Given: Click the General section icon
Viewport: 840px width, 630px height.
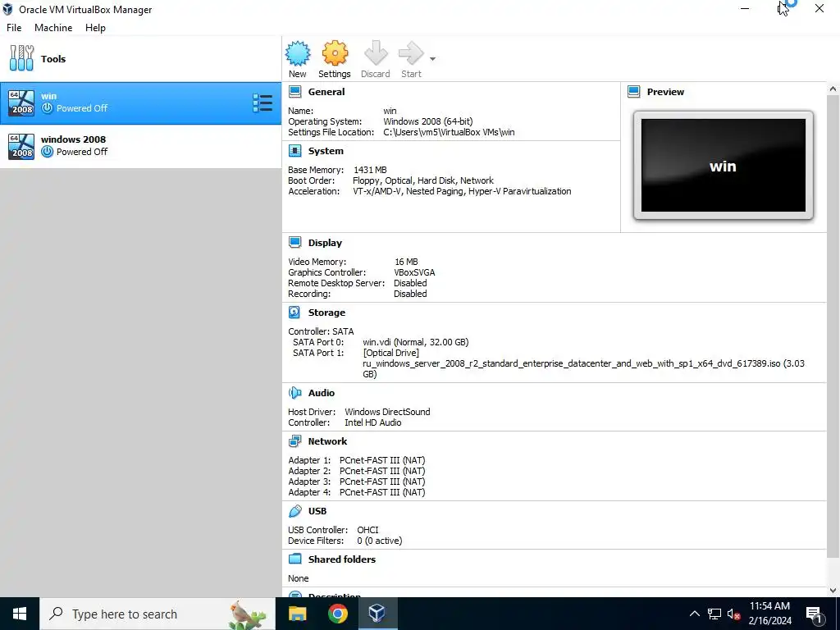Looking at the screenshot, I should 294,92.
